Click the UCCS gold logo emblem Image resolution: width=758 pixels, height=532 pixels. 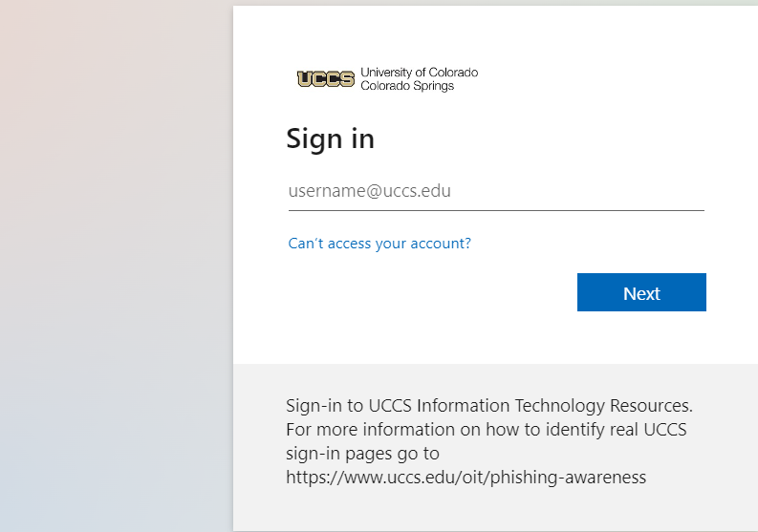click(x=325, y=79)
